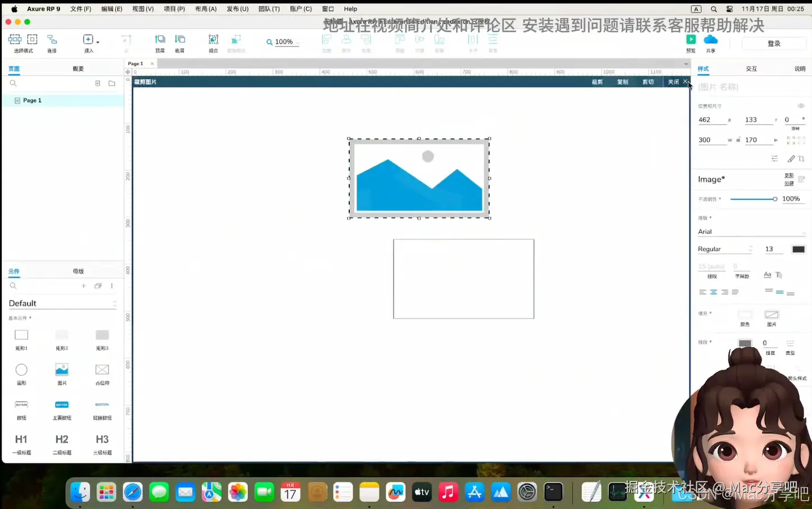Open the 共享 cloud share icon
This screenshot has width=812, height=509.
(710, 39)
